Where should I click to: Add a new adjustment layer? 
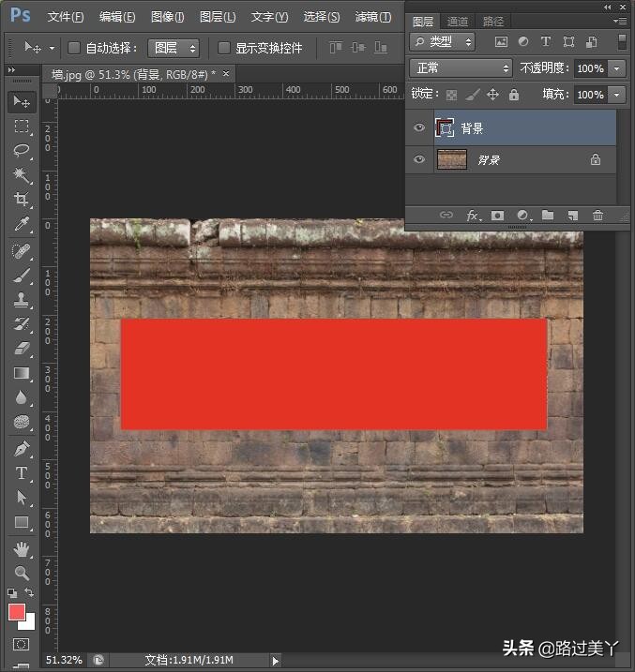pos(523,215)
